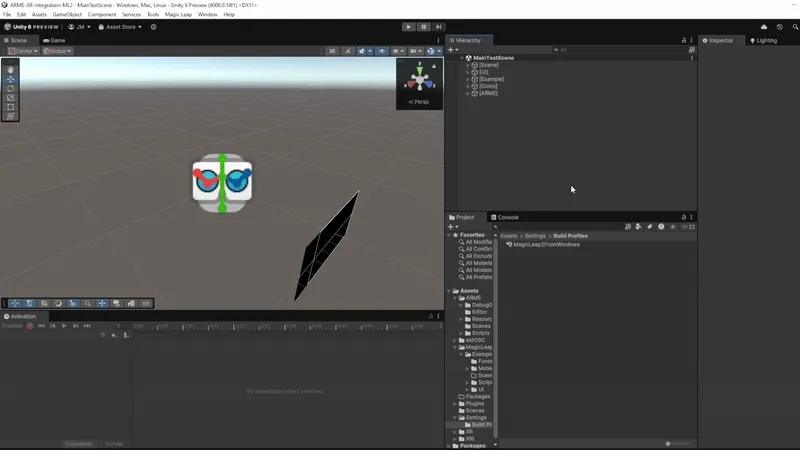The height and width of the screenshot is (450, 800).
Task: Open the Window menu
Action: (x=207, y=15)
